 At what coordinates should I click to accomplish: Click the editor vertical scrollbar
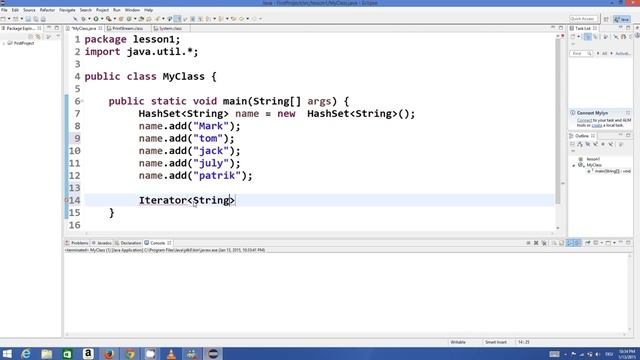pos(558,122)
